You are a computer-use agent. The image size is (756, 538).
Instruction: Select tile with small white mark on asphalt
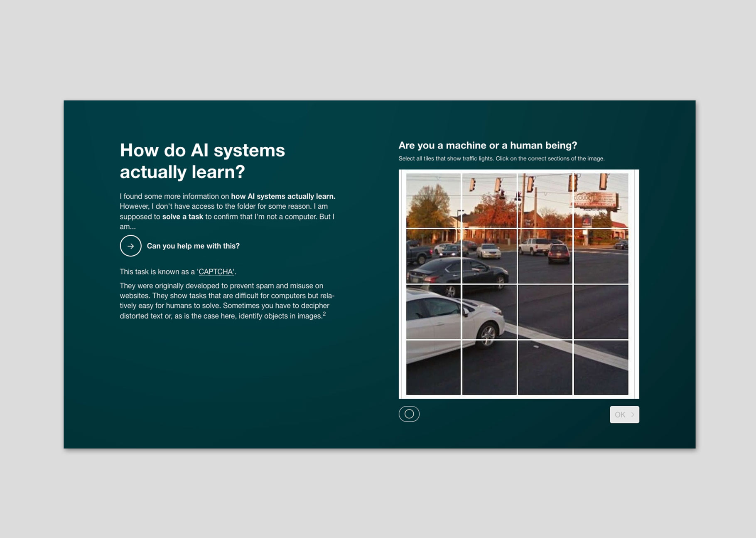[545, 368]
